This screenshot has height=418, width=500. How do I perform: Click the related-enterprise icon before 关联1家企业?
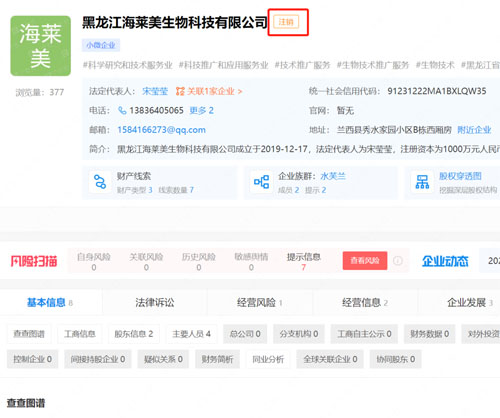pos(180,91)
